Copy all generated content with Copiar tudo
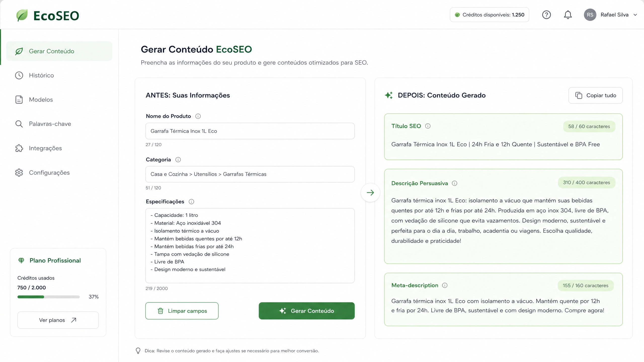 pos(595,96)
